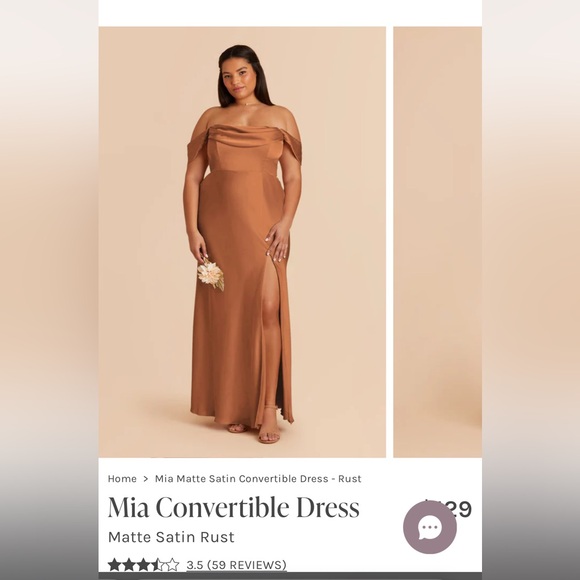Click the second filled rating star
Screen dimensions: 580x580
pyautogui.click(x=129, y=564)
